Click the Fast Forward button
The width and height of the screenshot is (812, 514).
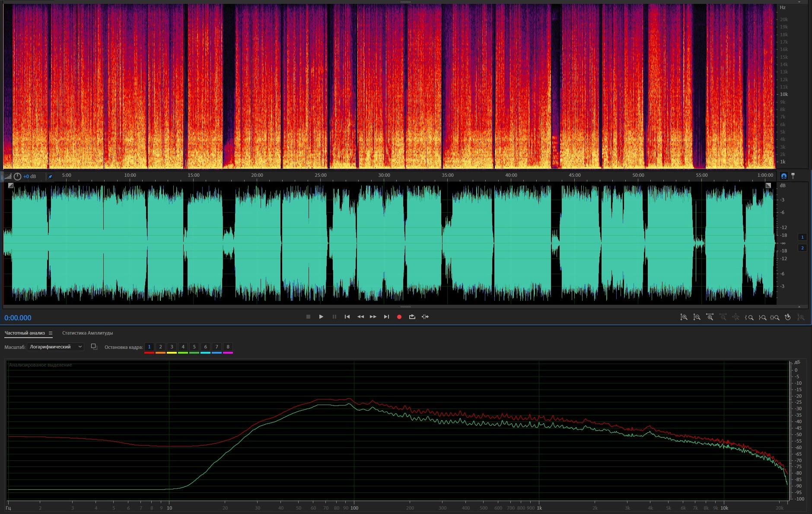pos(373,317)
